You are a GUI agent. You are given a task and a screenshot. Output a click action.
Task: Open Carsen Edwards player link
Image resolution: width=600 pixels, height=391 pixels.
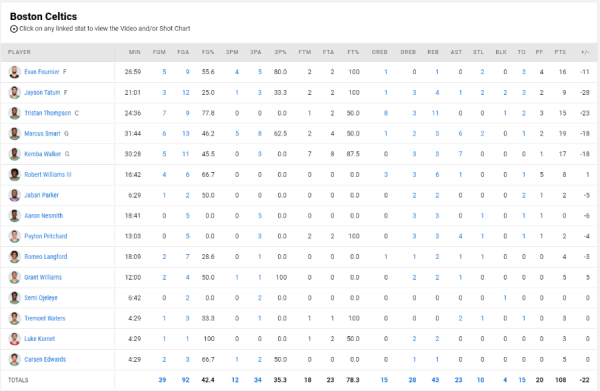(45, 359)
